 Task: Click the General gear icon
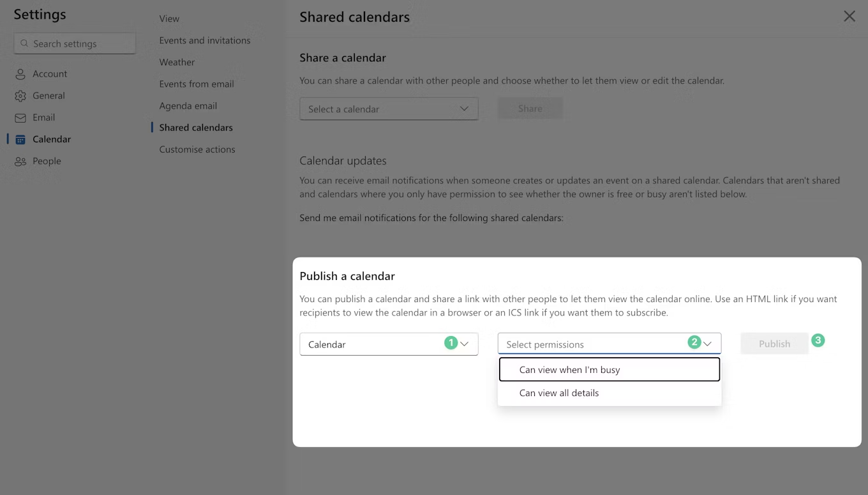point(20,96)
